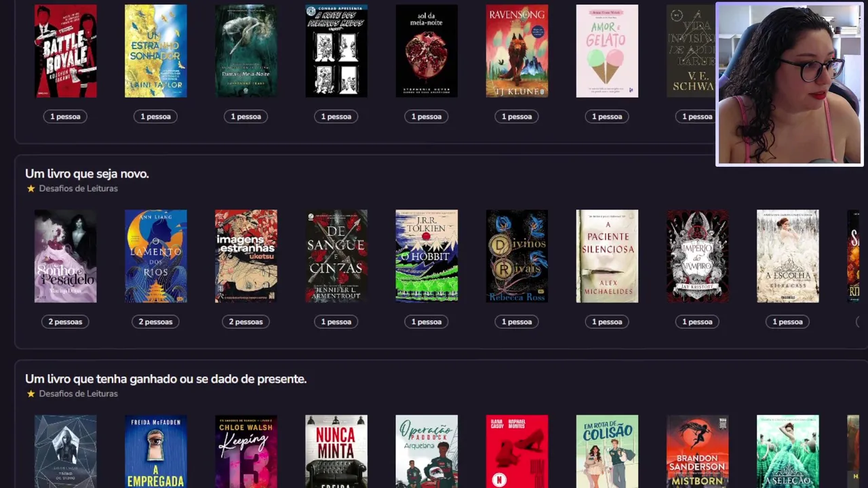Click '1 pessoa' under Battle Royale
The width and height of the screenshot is (868, 488).
(65, 117)
